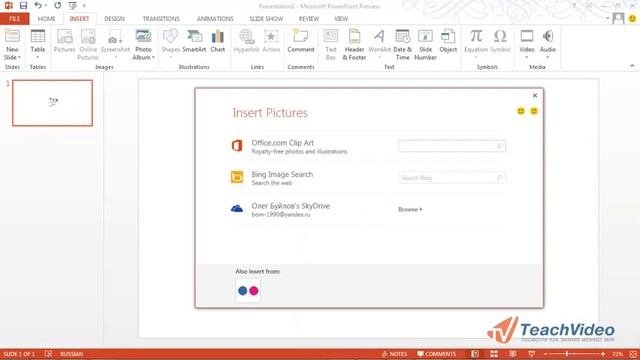Expand Browse menu for SkyDrive
The height and width of the screenshot is (360, 640).
click(x=410, y=209)
